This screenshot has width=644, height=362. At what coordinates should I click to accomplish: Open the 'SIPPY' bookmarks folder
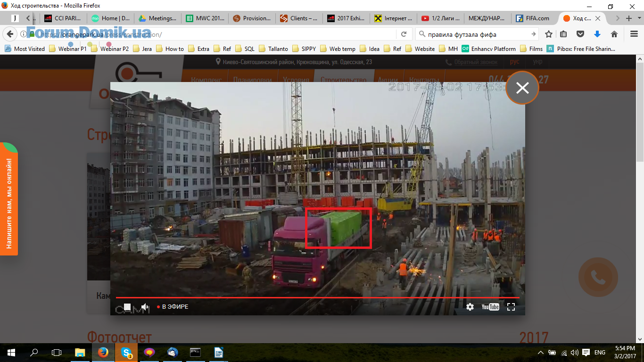point(304,49)
